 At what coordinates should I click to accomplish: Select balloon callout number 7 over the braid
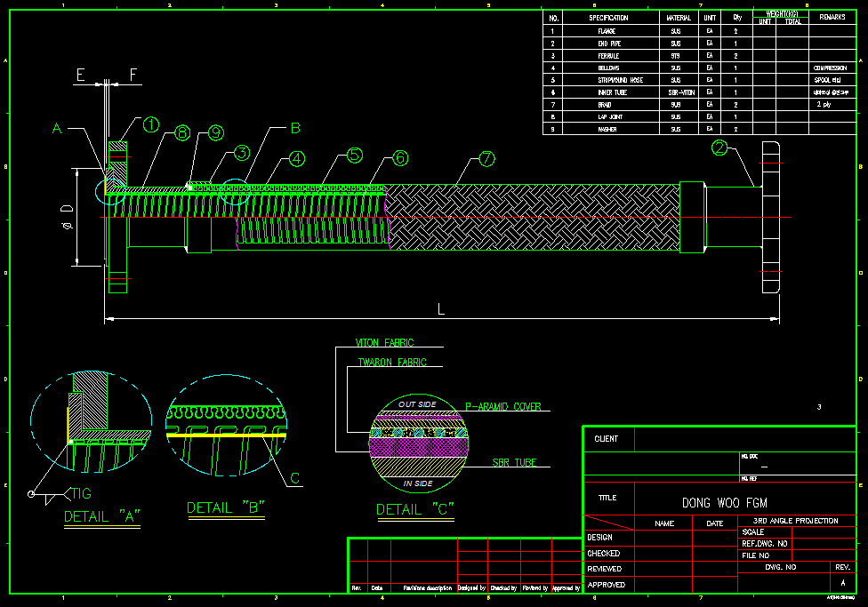click(x=486, y=159)
